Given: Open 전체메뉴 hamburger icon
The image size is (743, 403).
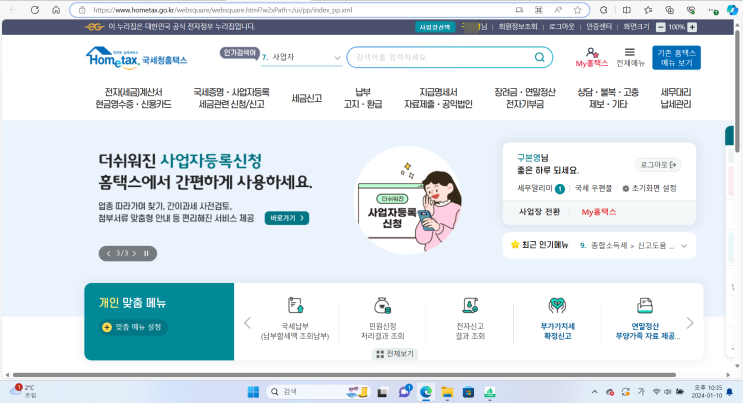Looking at the screenshot, I should coord(630,52).
